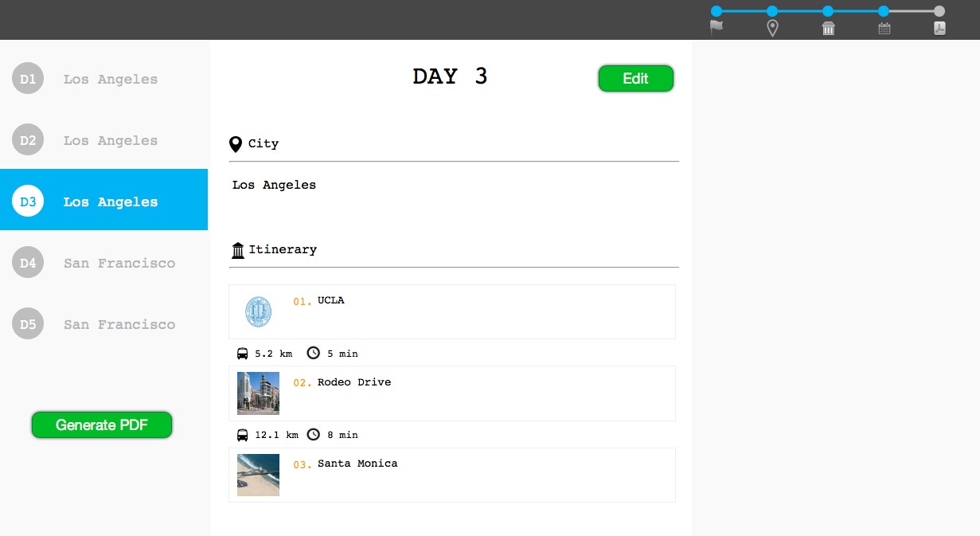Screen dimensions: 980x536
Task: Click the location pin beside City
Action: click(x=236, y=144)
